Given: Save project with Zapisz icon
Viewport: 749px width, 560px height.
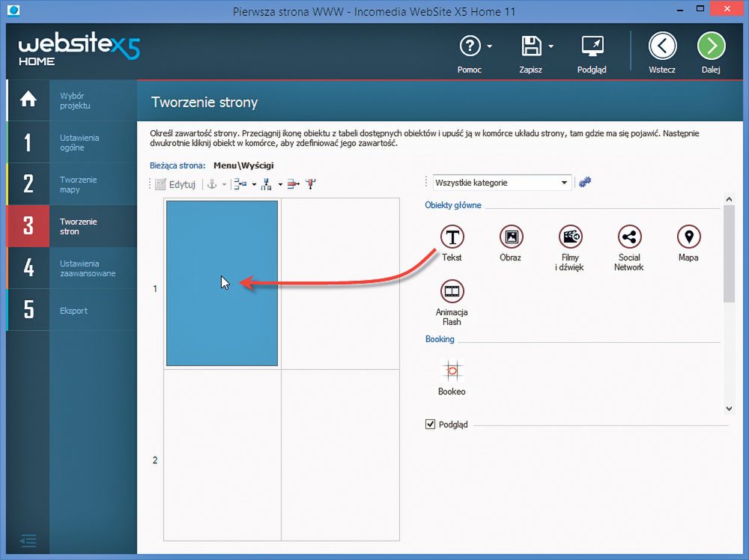Looking at the screenshot, I should coord(531,46).
